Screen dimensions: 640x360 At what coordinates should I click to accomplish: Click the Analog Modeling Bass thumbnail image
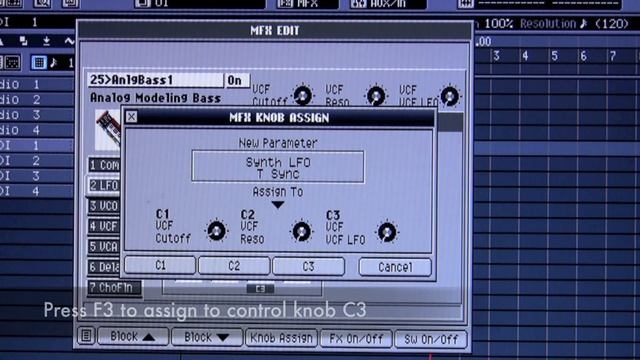point(108,129)
